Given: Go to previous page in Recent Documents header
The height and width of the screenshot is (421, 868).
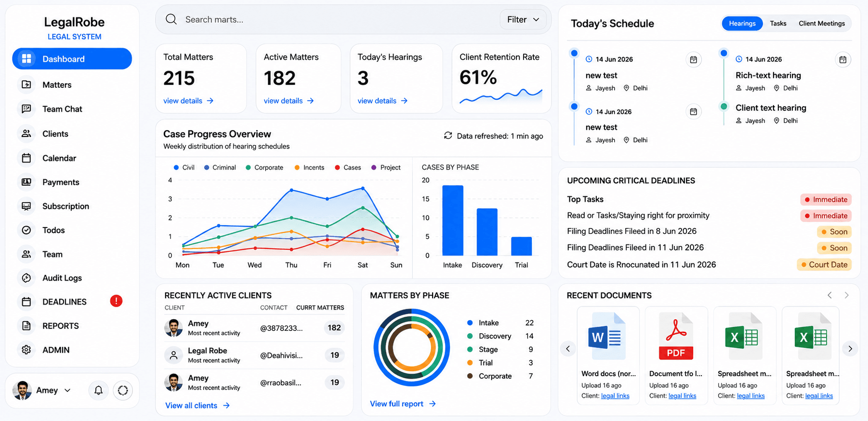Looking at the screenshot, I should pyautogui.click(x=829, y=295).
